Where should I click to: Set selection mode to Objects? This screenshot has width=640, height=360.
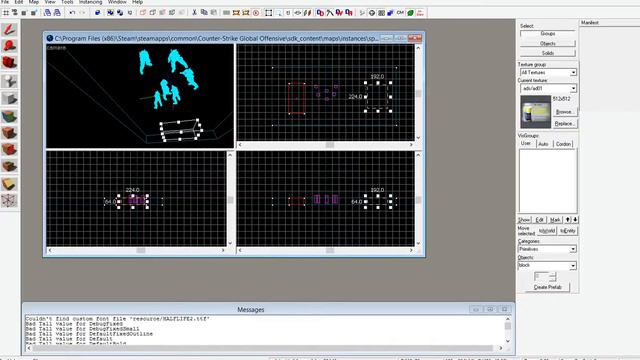(x=547, y=43)
